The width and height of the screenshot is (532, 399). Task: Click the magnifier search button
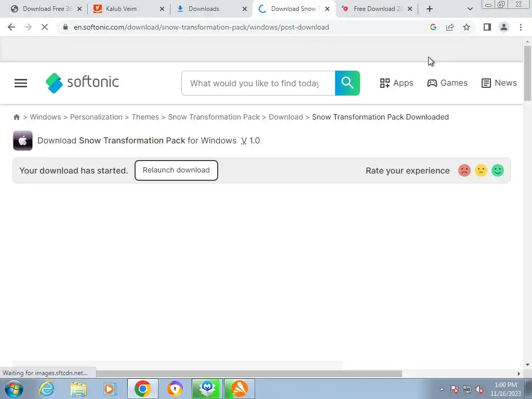click(348, 83)
